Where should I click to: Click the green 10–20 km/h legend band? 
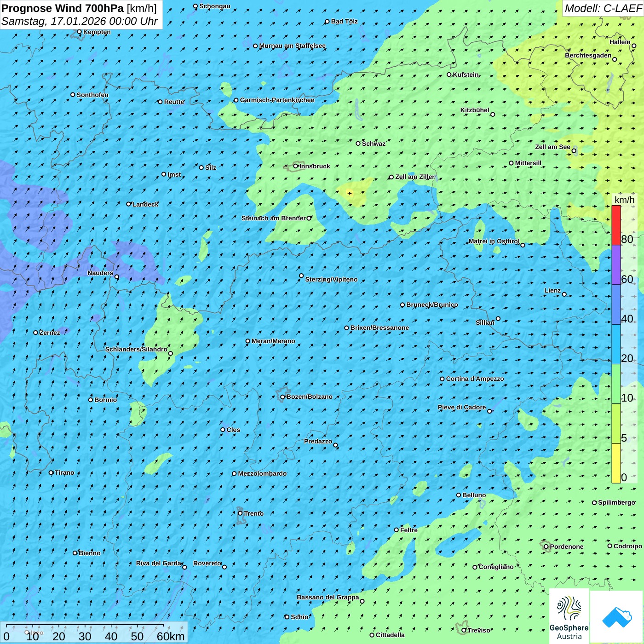coord(616,384)
